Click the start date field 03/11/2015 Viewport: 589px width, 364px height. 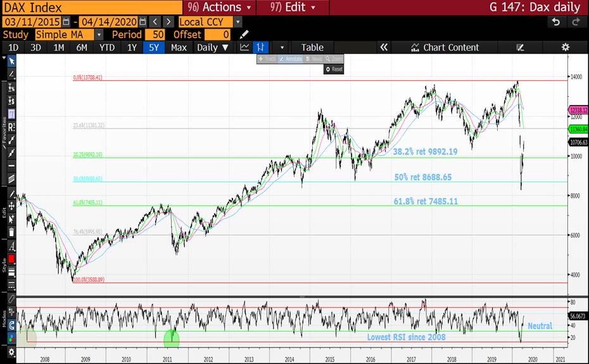click(x=32, y=22)
